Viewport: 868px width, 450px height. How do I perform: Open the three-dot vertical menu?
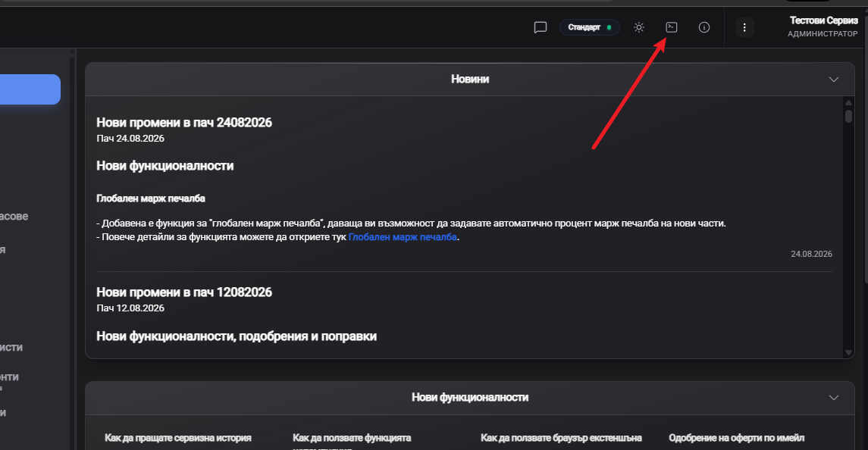pyautogui.click(x=744, y=27)
